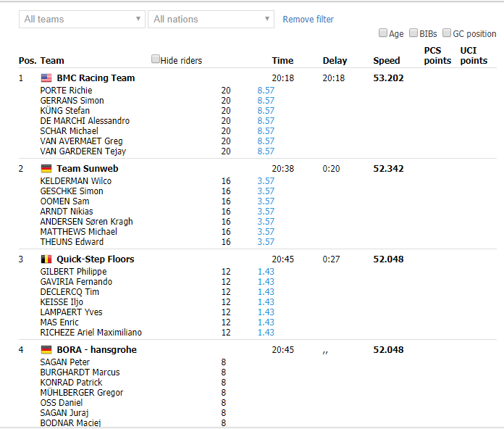
Task: Select the PCS points column header
Action: point(437,56)
